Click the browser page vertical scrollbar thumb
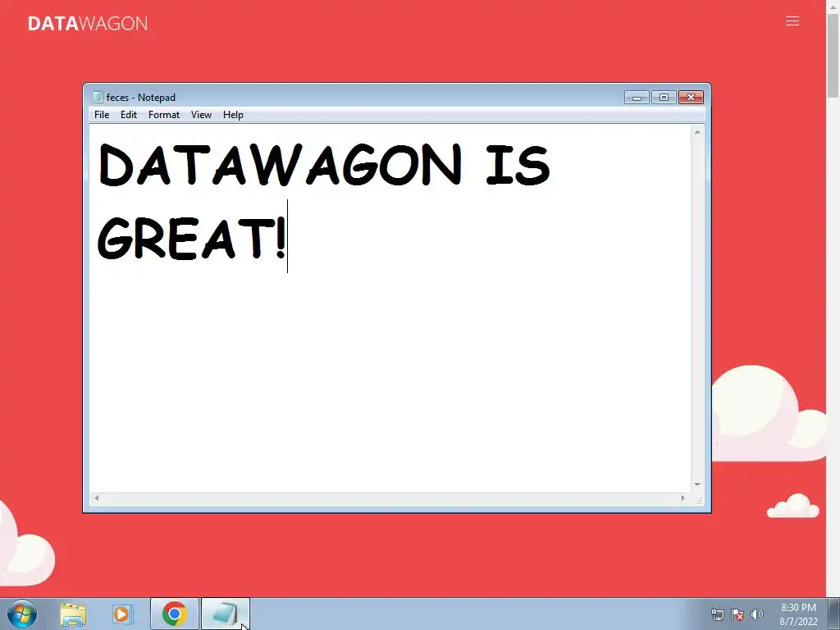This screenshot has height=630, width=840. point(833,56)
